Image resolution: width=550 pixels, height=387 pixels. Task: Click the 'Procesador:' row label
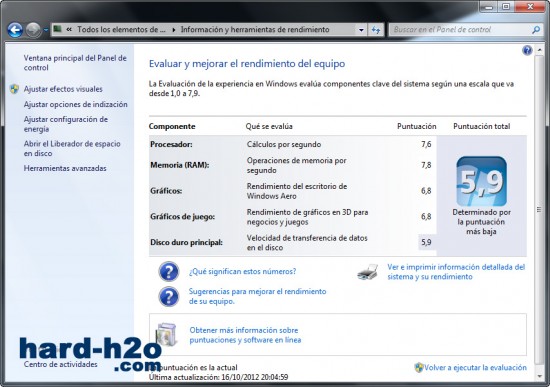[171, 145]
